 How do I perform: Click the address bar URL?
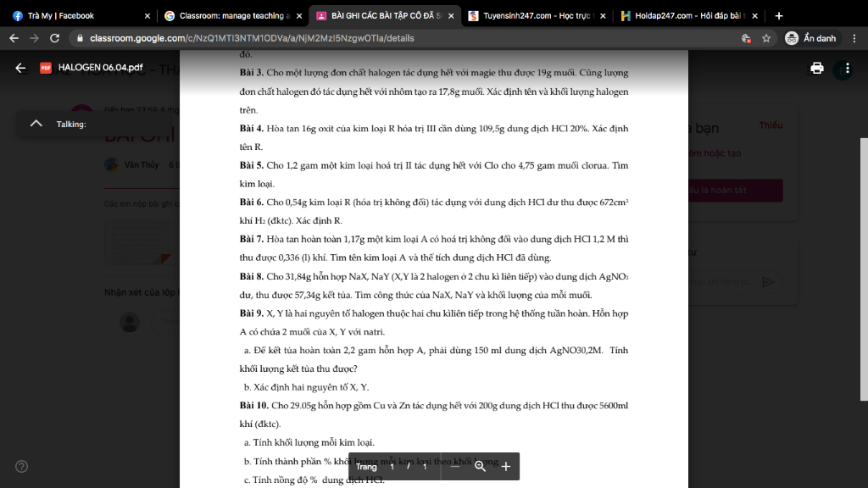click(x=252, y=38)
